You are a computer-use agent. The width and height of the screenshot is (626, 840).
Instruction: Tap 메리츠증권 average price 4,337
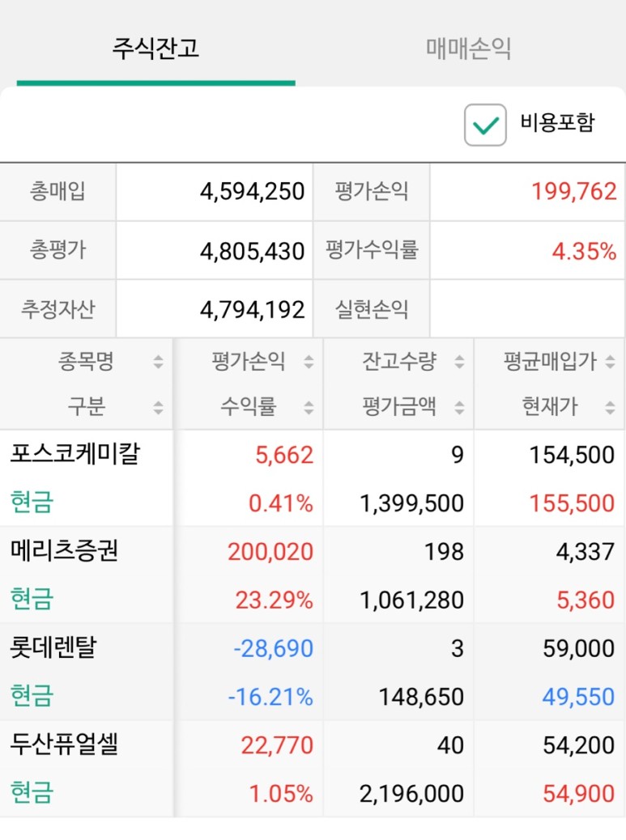coord(586,552)
